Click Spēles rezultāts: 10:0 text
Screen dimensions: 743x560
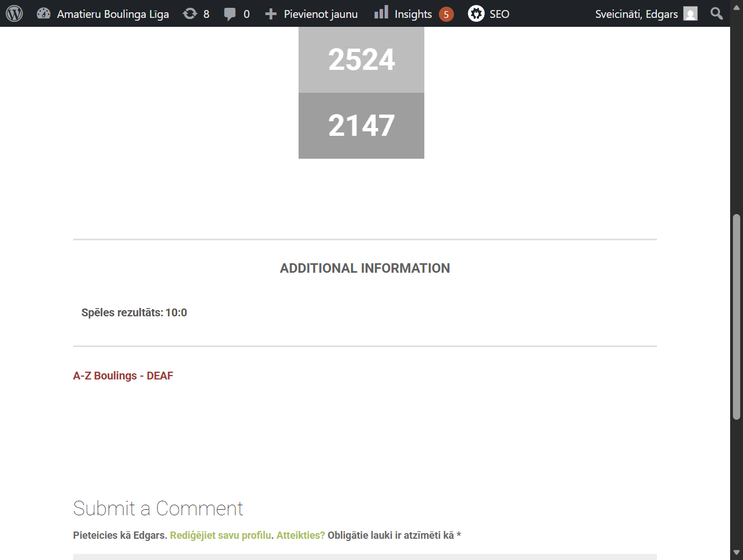click(x=134, y=312)
